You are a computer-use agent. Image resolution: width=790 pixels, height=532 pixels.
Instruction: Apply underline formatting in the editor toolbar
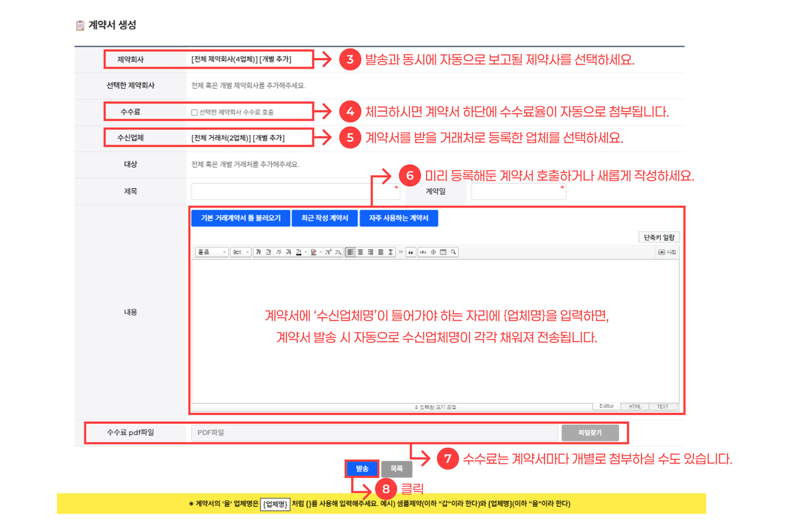point(268,252)
